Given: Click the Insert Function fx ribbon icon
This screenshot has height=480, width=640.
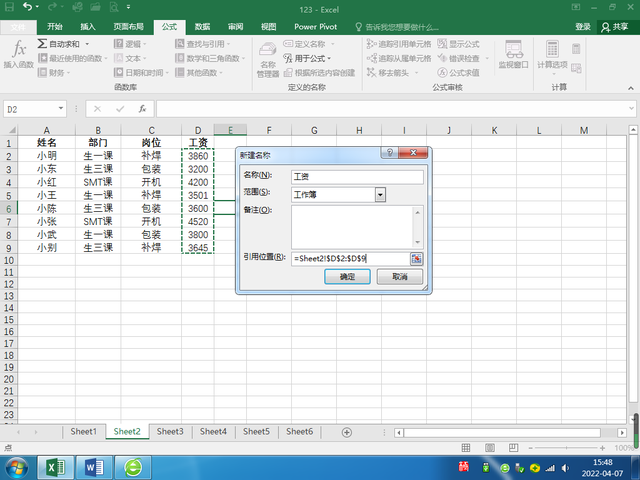Looking at the screenshot, I should [19, 54].
